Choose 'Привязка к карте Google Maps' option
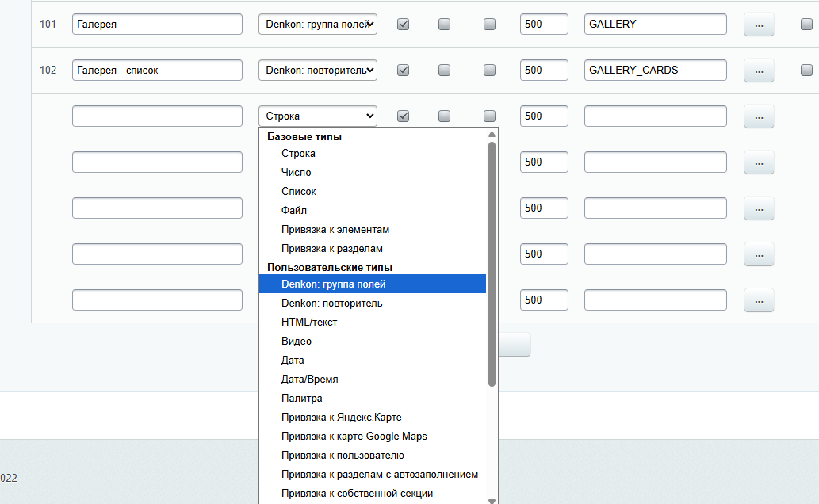The image size is (819, 504). point(373,437)
